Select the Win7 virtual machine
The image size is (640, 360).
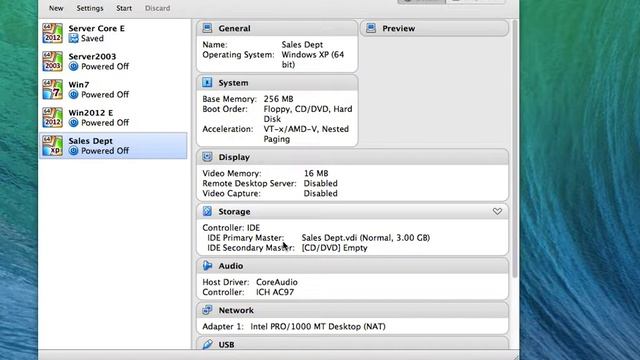click(113, 89)
